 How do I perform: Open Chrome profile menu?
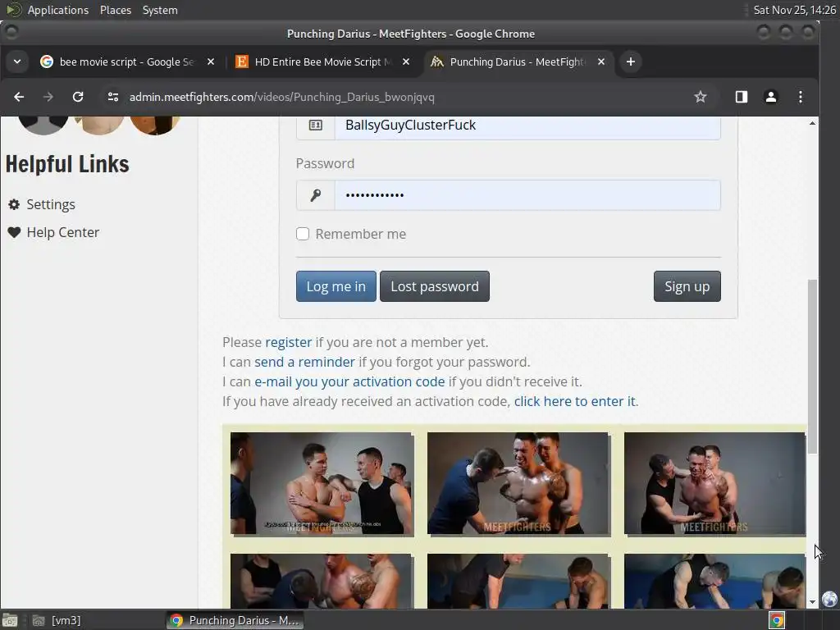pyautogui.click(x=771, y=97)
